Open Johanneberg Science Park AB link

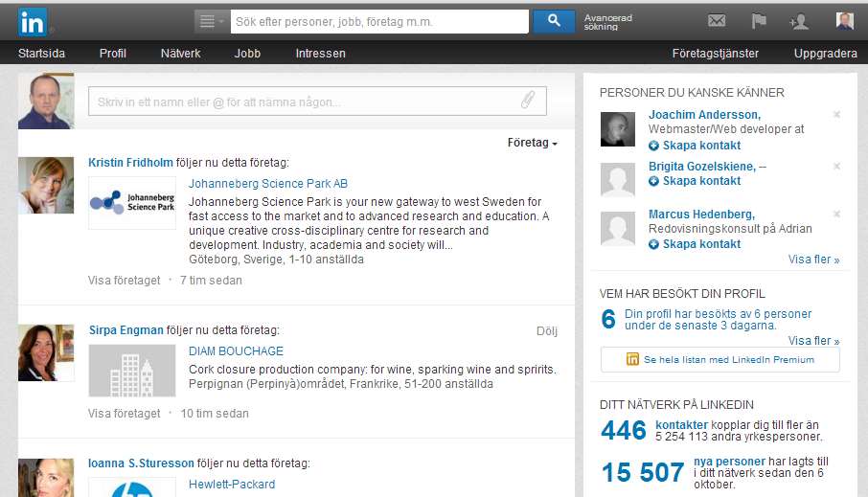(x=268, y=184)
